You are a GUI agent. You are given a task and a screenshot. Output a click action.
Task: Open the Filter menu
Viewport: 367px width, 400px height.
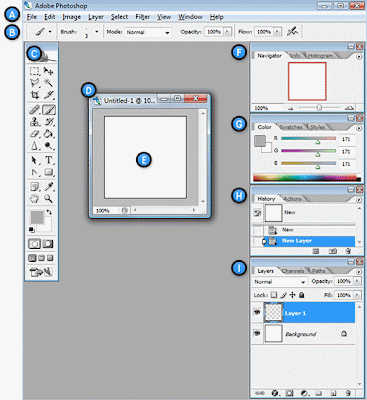coord(142,17)
